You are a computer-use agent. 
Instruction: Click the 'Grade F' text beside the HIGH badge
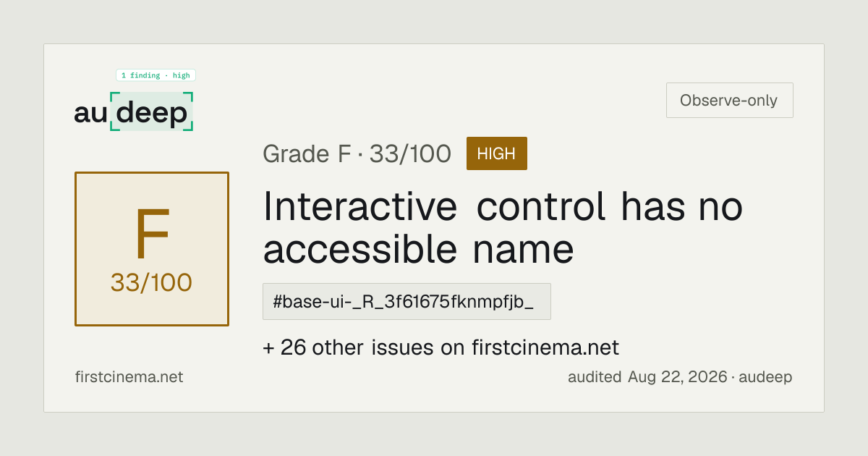(x=307, y=153)
